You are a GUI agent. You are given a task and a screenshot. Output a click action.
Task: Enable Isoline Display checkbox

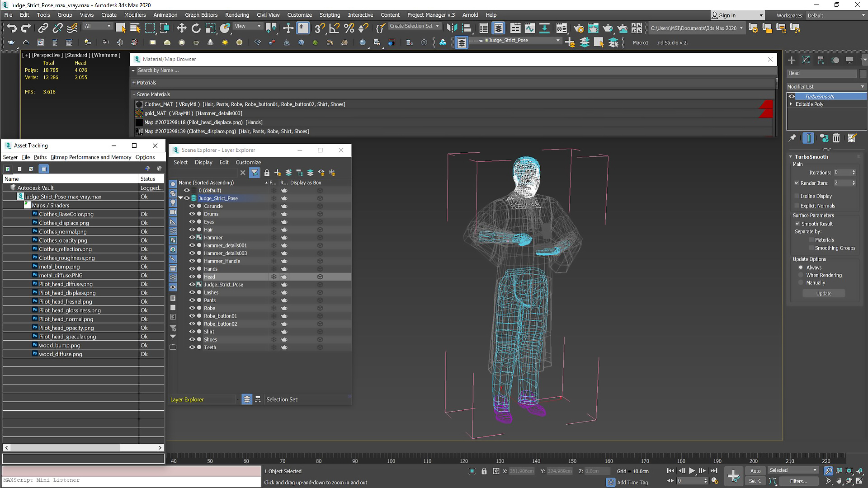point(797,196)
